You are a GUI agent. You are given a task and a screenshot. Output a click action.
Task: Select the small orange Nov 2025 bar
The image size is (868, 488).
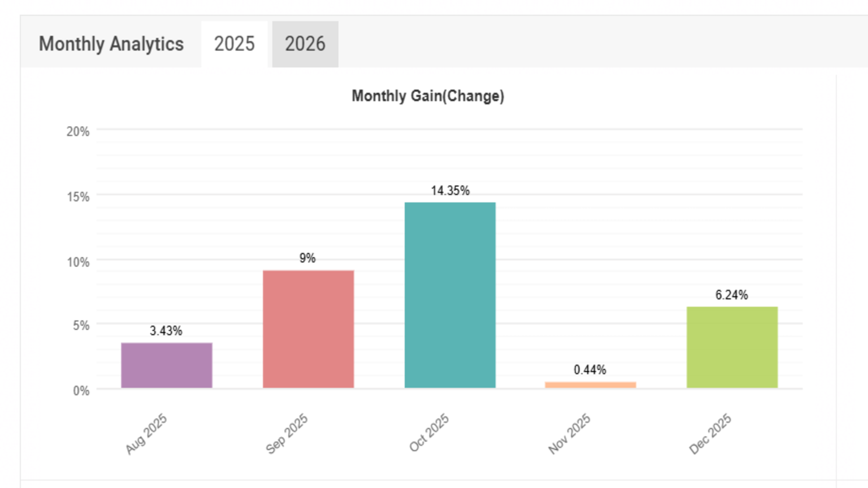(590, 385)
